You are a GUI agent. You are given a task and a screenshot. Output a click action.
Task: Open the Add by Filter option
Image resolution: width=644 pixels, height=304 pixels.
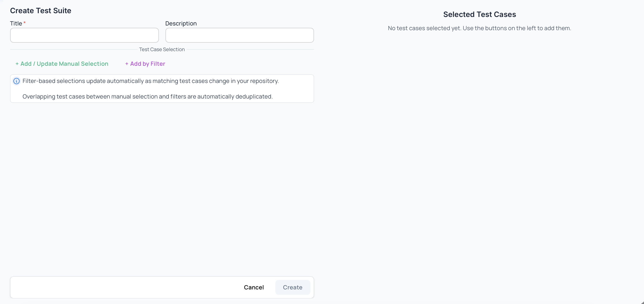145,64
